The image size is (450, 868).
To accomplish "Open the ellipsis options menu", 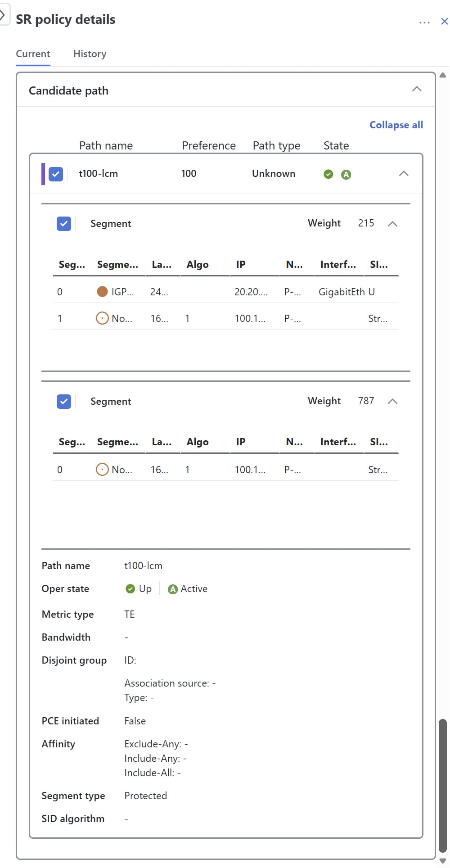I will tap(424, 22).
